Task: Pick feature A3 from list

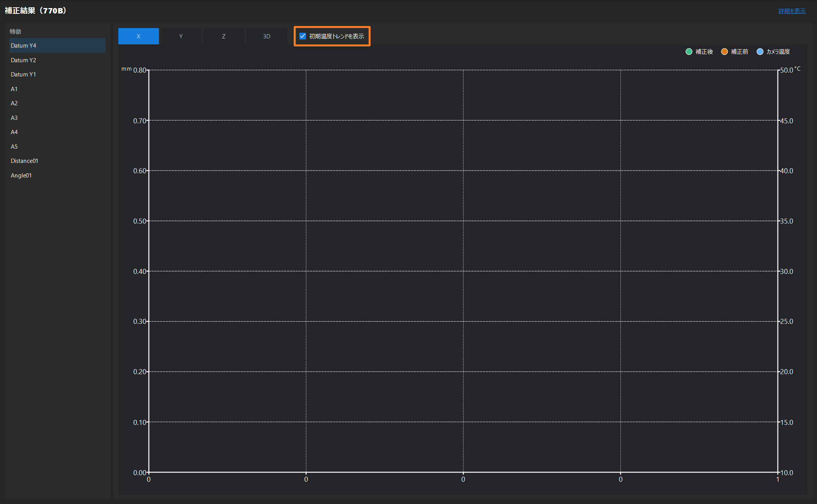Action: pyautogui.click(x=58, y=118)
